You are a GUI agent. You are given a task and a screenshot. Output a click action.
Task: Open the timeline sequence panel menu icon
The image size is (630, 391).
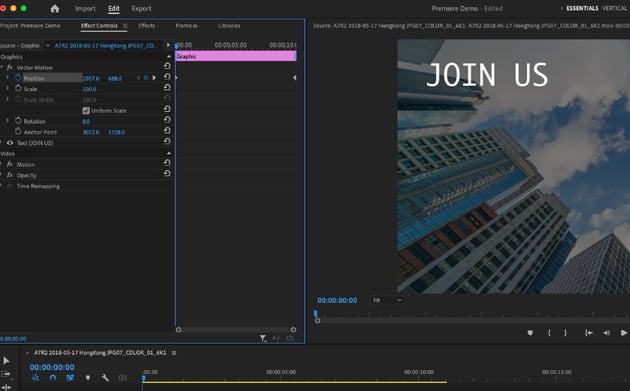point(174,353)
